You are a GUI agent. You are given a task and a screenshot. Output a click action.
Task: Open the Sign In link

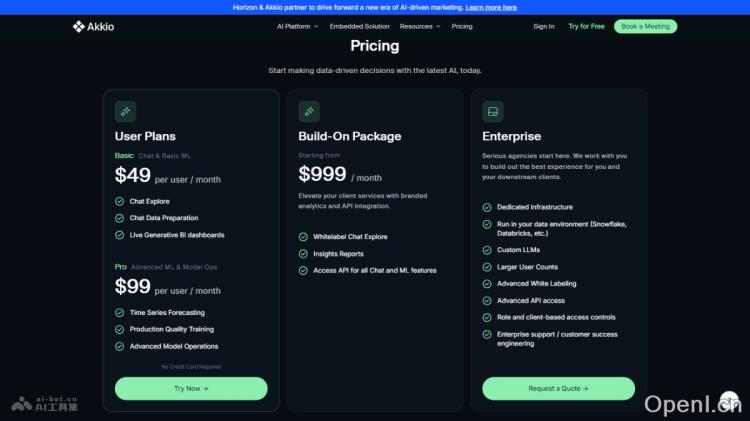pos(544,27)
